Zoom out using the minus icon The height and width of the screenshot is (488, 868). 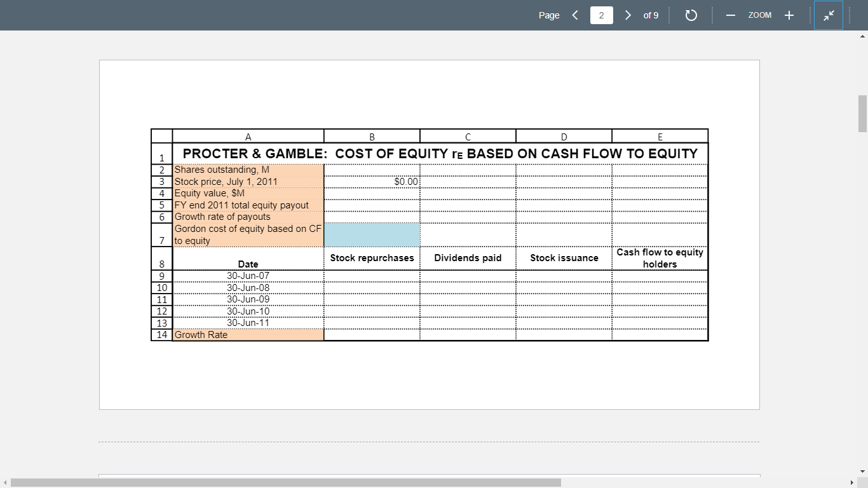tap(730, 15)
